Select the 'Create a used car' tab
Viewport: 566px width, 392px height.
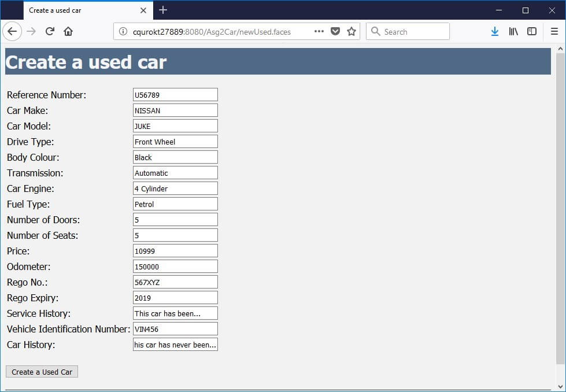[x=88, y=10]
